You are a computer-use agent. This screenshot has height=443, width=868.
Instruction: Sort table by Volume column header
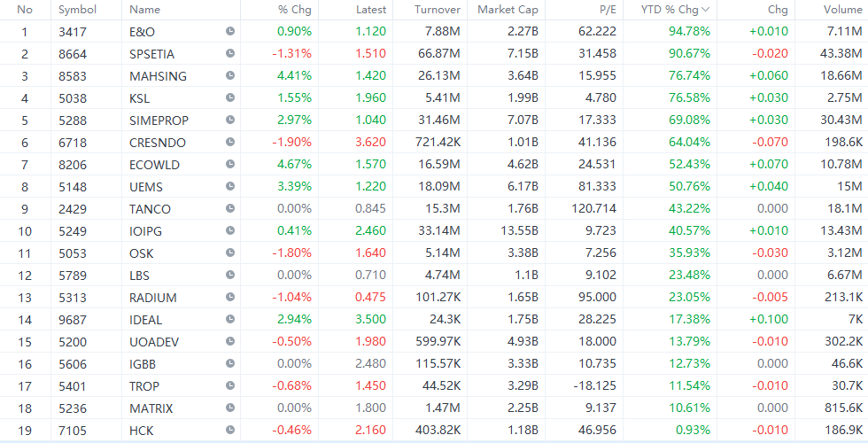pos(842,10)
